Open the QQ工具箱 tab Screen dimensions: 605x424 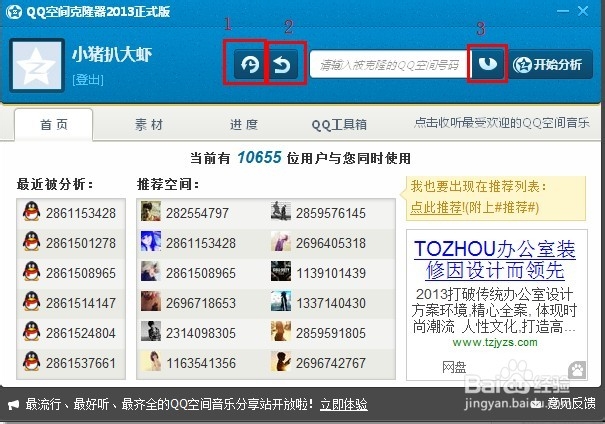click(x=339, y=125)
